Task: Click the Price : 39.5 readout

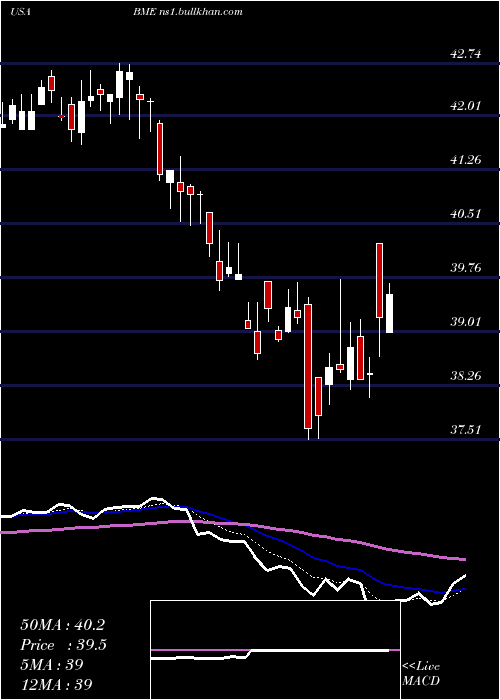Action: click(63, 645)
